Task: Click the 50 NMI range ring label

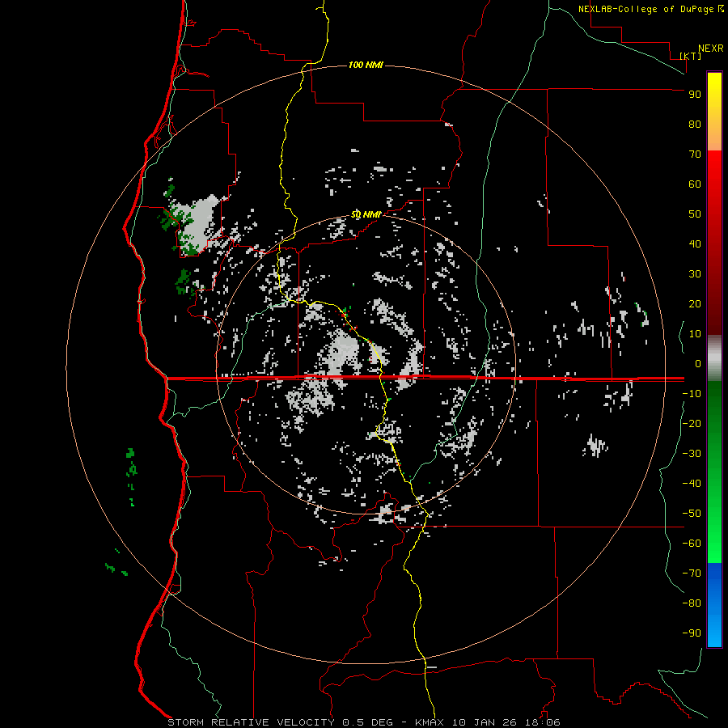Action: [366, 214]
